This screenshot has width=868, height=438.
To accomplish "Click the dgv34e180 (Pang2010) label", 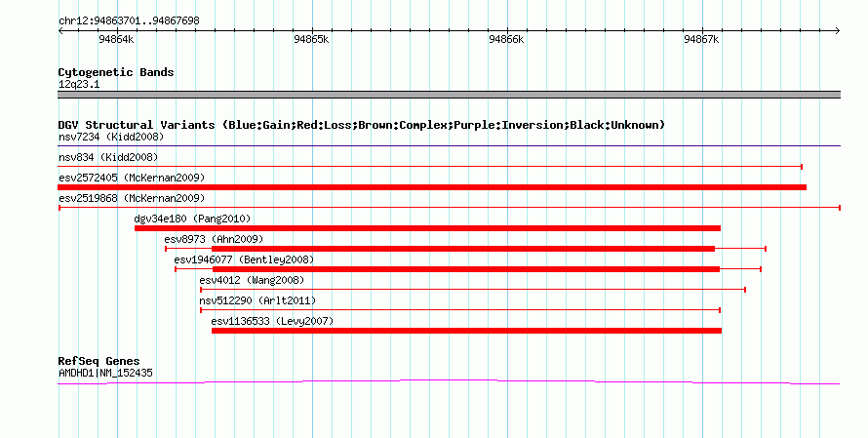I will tap(192, 219).
